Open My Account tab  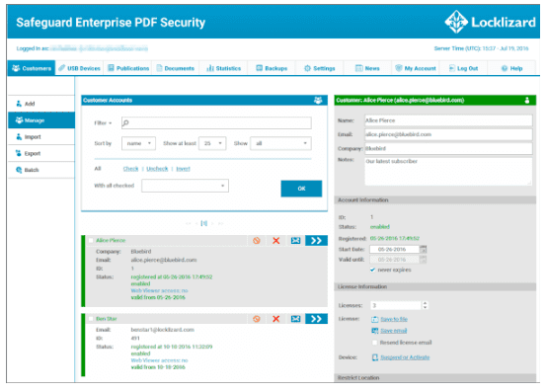(x=416, y=68)
